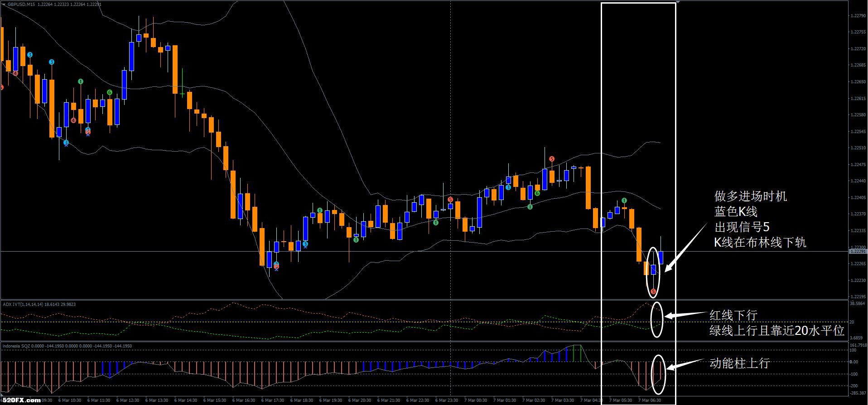The width and height of the screenshot is (868, 405).
Task: Click the 1.22580 price scale label
Action: pyautogui.click(x=857, y=115)
